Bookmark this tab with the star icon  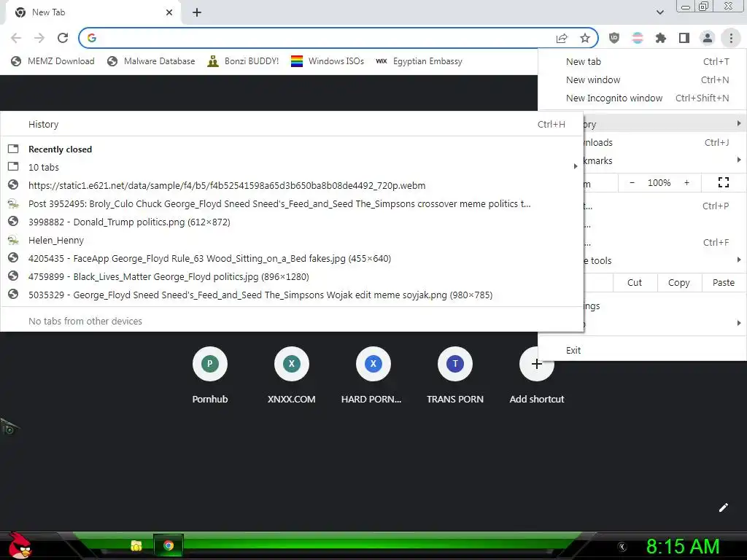point(585,38)
